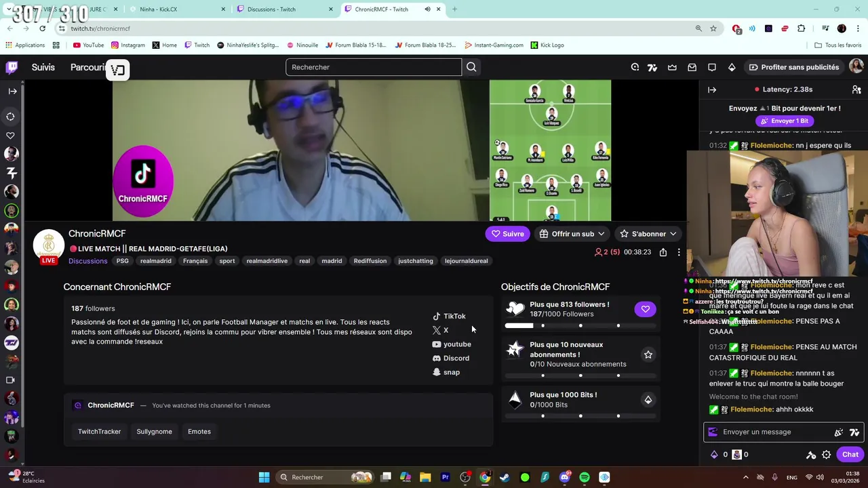Image resolution: width=868 pixels, height=488 pixels.
Task: Open Kick Logo bookmark
Action: point(547,45)
